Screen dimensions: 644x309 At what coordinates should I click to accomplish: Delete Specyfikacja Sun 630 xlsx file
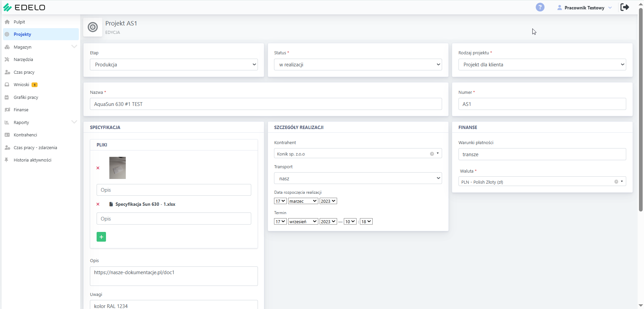point(98,204)
